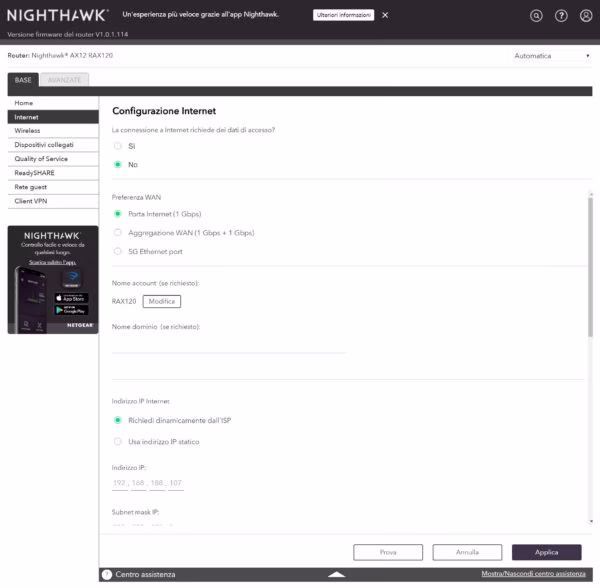This screenshot has height=588, width=600.
Task: Choose Aggregazione WAN option
Action: point(118,233)
